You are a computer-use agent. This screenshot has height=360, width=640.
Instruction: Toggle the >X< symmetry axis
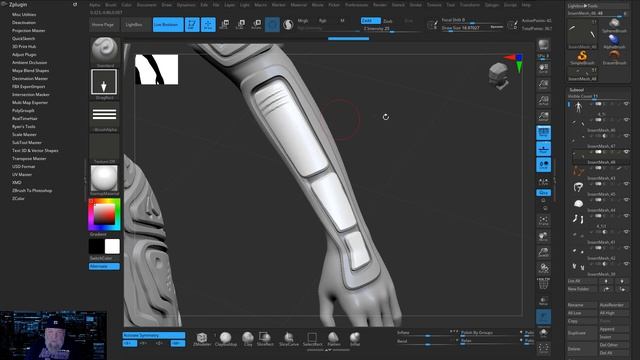(x=129, y=343)
